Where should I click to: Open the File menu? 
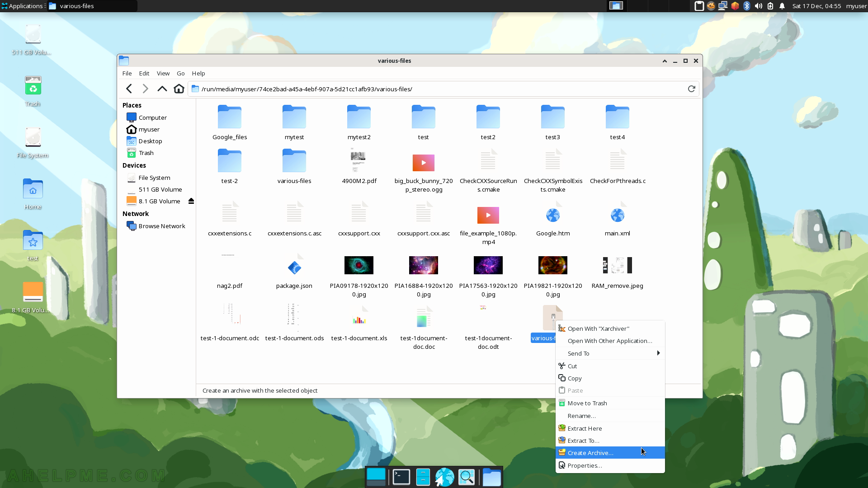[127, 73]
